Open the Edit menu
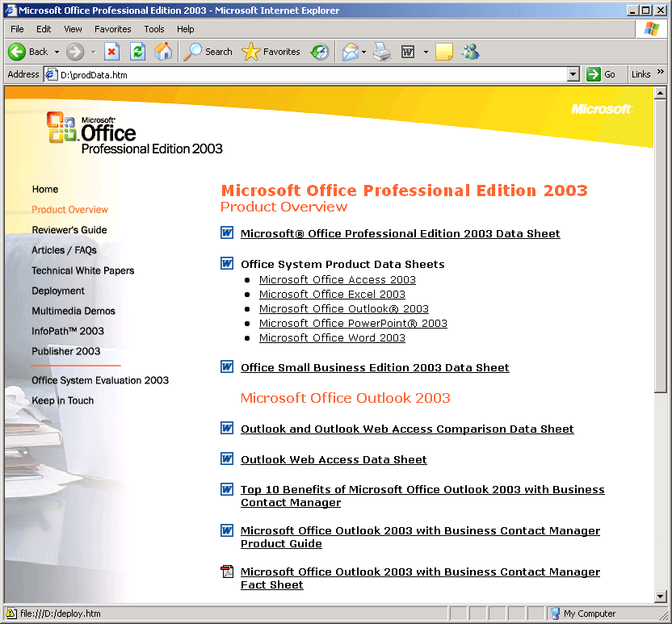The image size is (672, 624). tap(44, 29)
